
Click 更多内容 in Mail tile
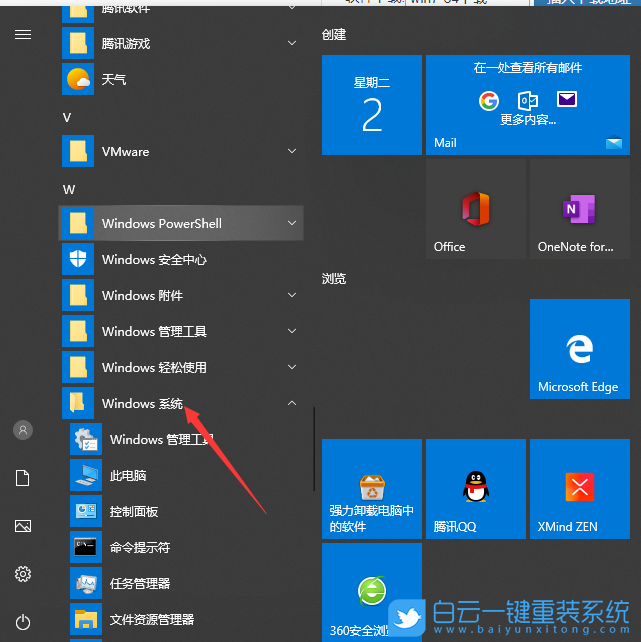528,120
